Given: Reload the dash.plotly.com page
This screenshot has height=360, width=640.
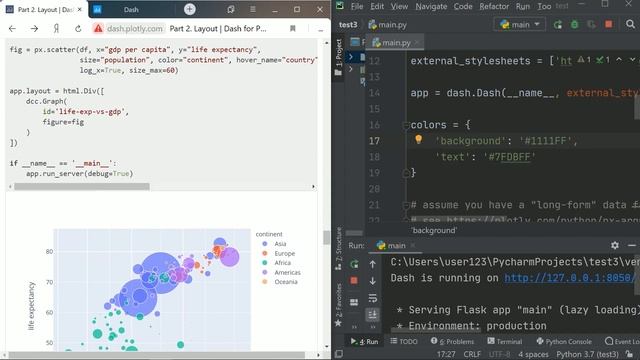Looking at the screenshot, I should pyautogui.click(x=78, y=29).
